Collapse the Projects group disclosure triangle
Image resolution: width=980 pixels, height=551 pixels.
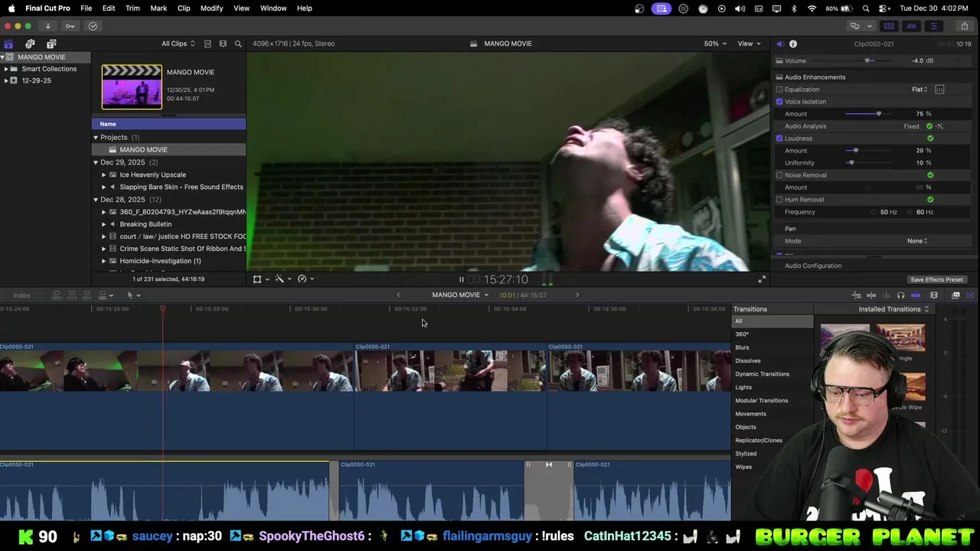[x=96, y=138]
